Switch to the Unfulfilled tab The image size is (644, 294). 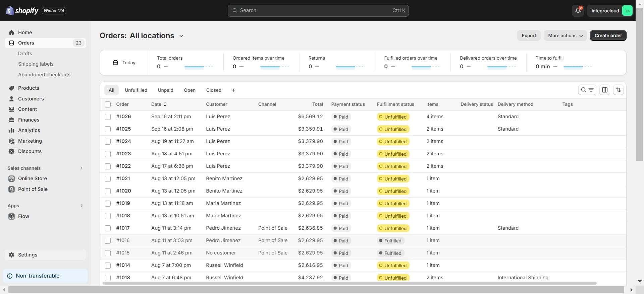point(136,90)
